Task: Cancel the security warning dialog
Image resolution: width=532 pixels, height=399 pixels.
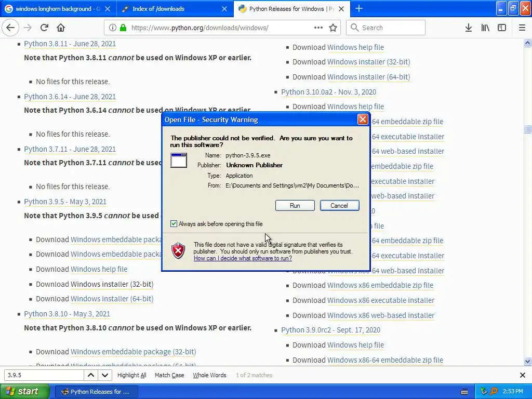Action: (x=339, y=205)
